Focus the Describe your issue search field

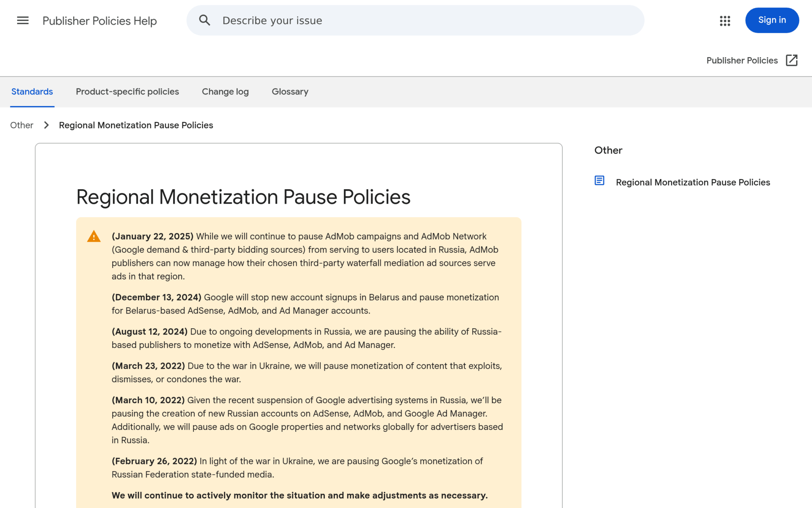click(x=415, y=20)
